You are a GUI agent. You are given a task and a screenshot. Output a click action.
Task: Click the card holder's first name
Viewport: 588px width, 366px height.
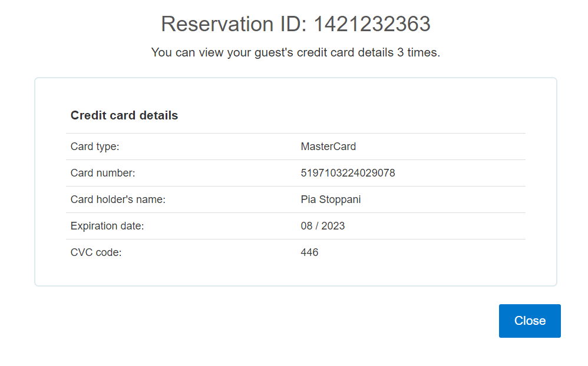point(308,199)
